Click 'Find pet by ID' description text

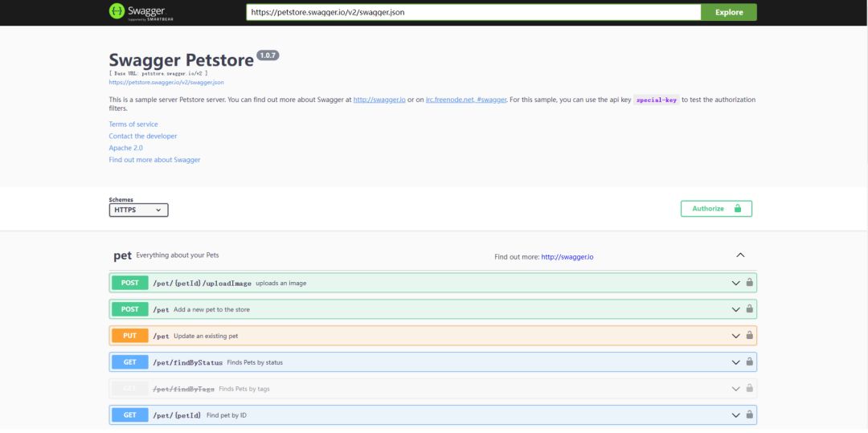pyautogui.click(x=227, y=415)
